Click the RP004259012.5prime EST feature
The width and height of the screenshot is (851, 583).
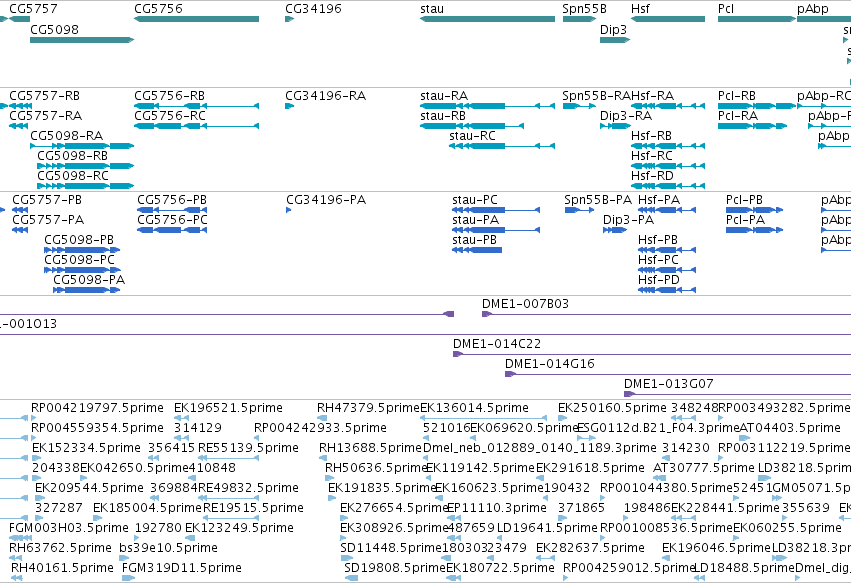click(x=566, y=579)
